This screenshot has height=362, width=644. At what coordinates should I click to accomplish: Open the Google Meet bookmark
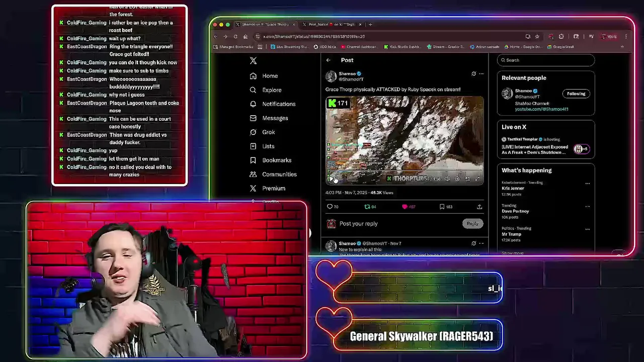(x=560, y=47)
